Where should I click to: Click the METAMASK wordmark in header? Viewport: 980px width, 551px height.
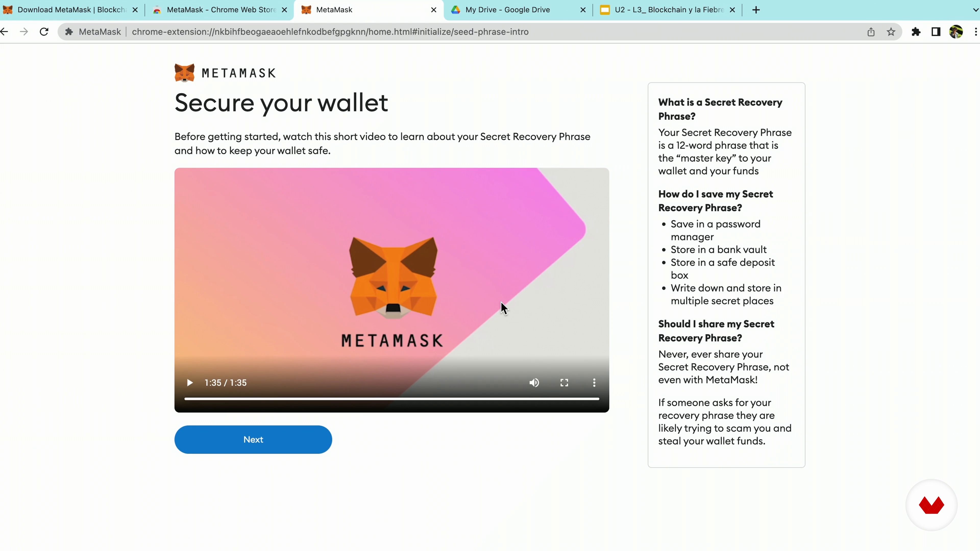pos(239,73)
